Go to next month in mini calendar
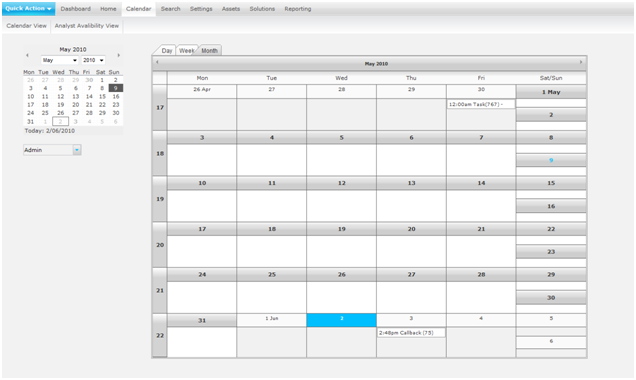This screenshot has width=636, height=380. coord(118,55)
